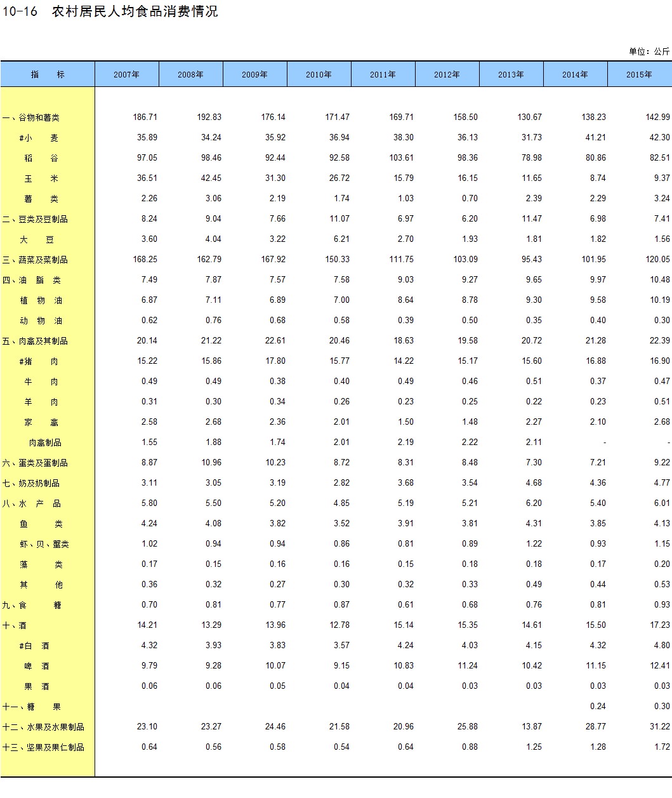The height and width of the screenshot is (798, 672).
Task: Select the 2013年 column header
Action: 511,74
